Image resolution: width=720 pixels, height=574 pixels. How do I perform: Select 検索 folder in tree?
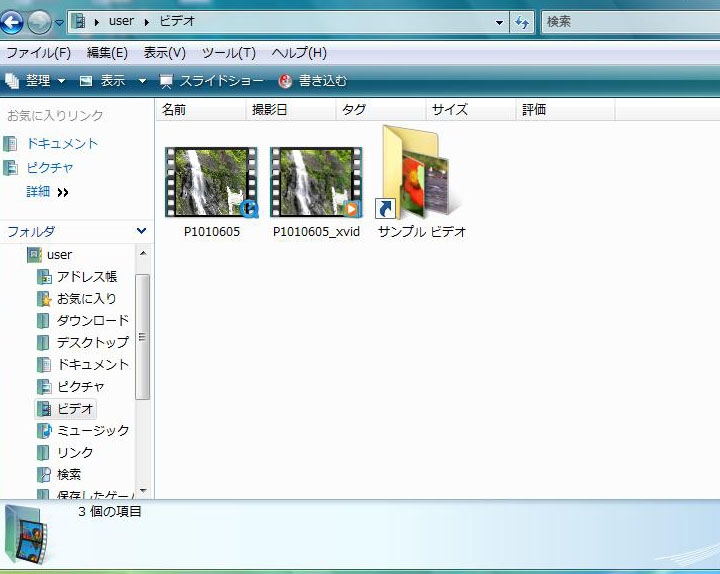[69, 474]
